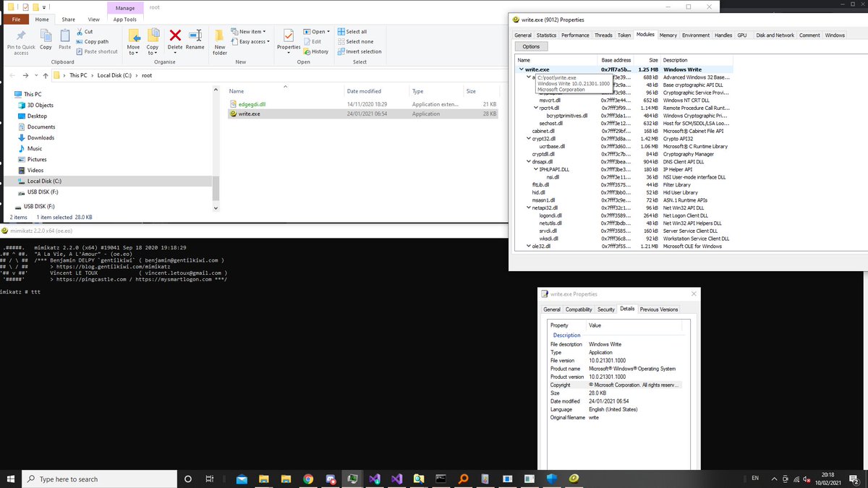Click the Rename icon in Organise group
868x488 pixels.
195,39
